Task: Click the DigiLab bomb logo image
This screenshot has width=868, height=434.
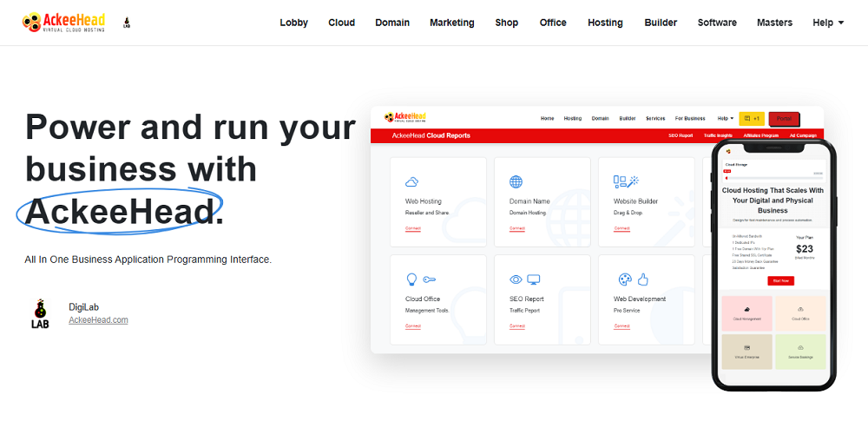Action: (40, 313)
